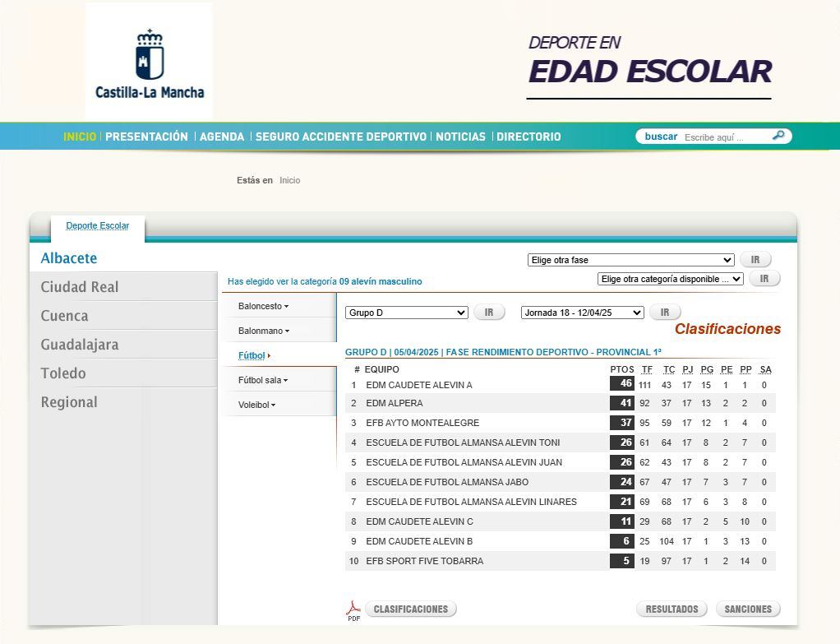Open 'Elige otra categoría disponible' dropdown
The image size is (840, 644).
tap(670, 279)
